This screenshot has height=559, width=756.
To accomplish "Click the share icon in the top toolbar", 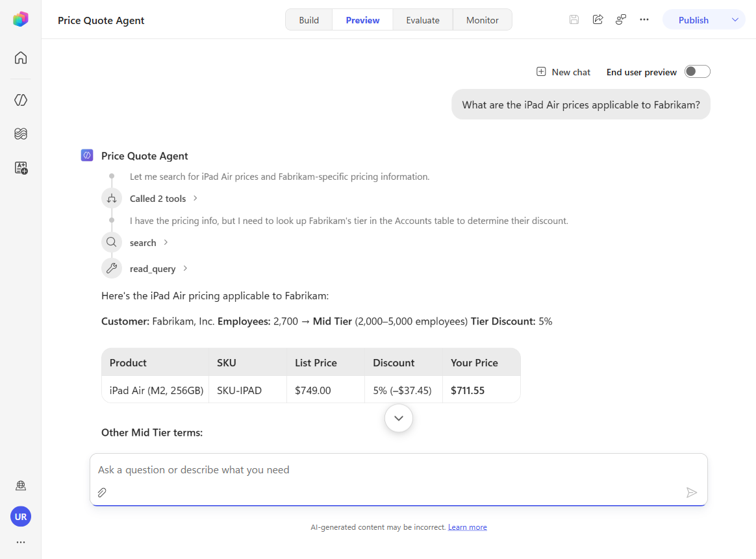I will 598,19.
